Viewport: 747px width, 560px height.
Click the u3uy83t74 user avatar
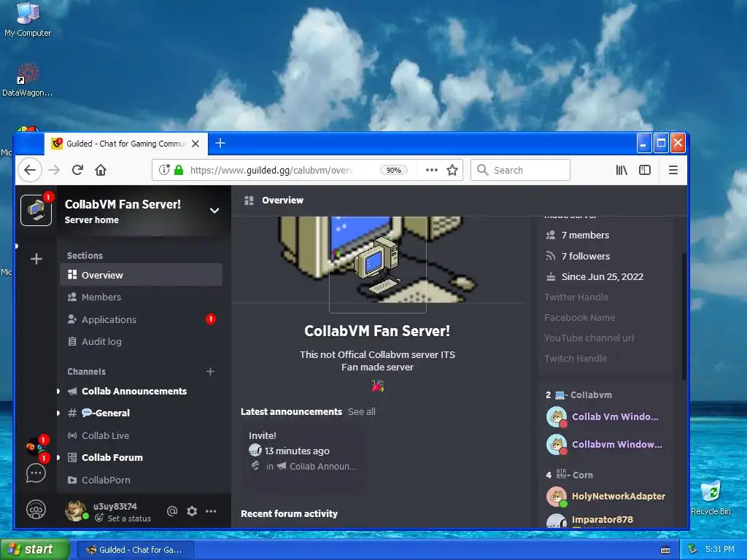point(76,511)
